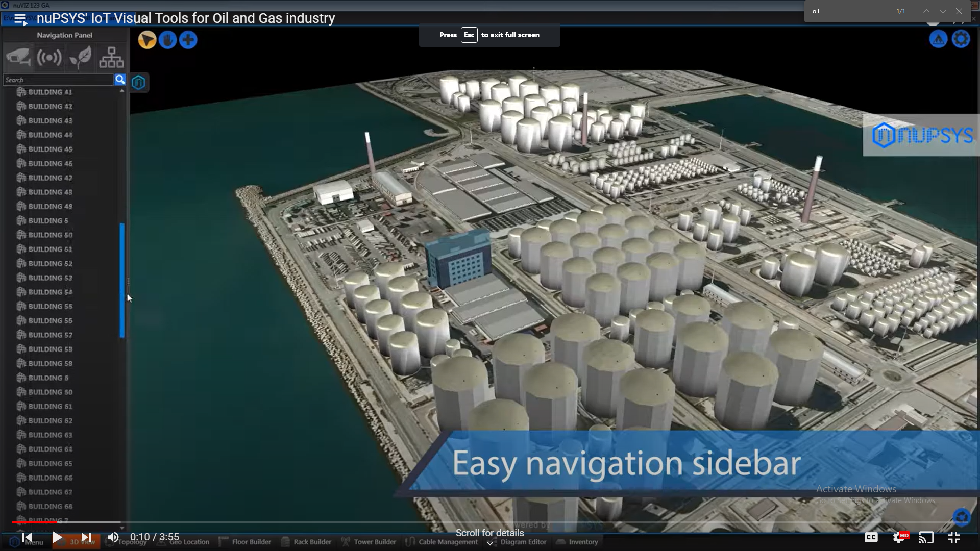This screenshot has width=980, height=551.
Task: Click the round blue icon at bottom right
Action: [962, 517]
